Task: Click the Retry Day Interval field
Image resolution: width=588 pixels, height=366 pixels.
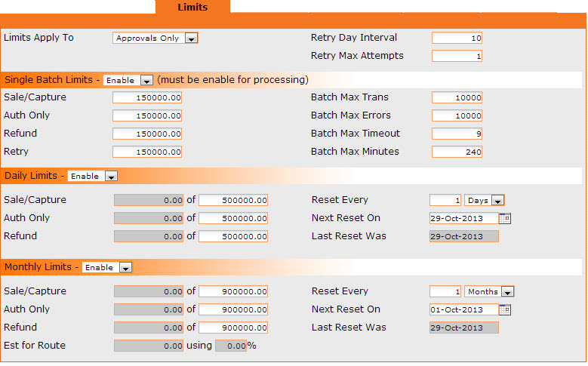Action: (457, 38)
